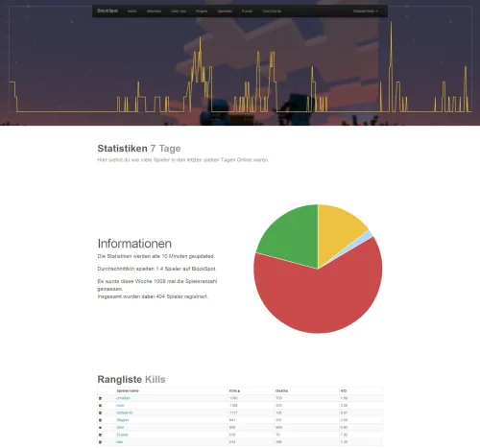Sort table by the Kills column header
This screenshot has width=480, height=448.
click(x=234, y=390)
